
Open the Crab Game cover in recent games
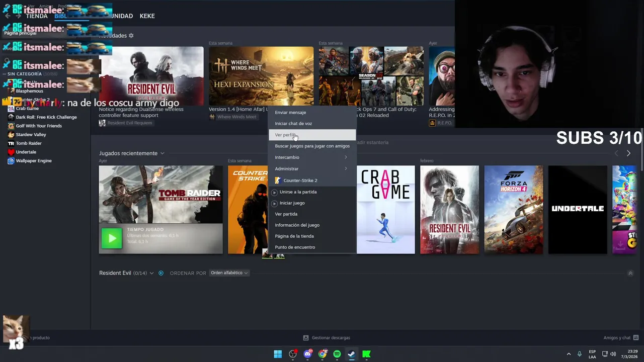pyautogui.click(x=386, y=210)
